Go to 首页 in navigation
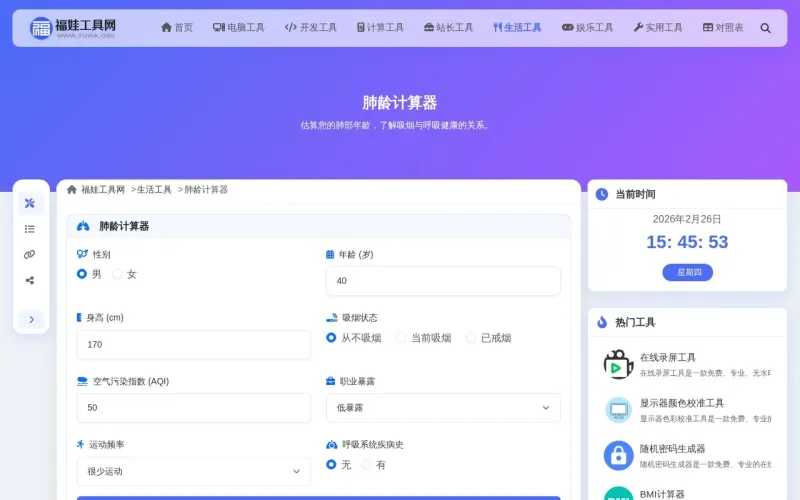Viewport: 800px width, 500px height. point(177,28)
